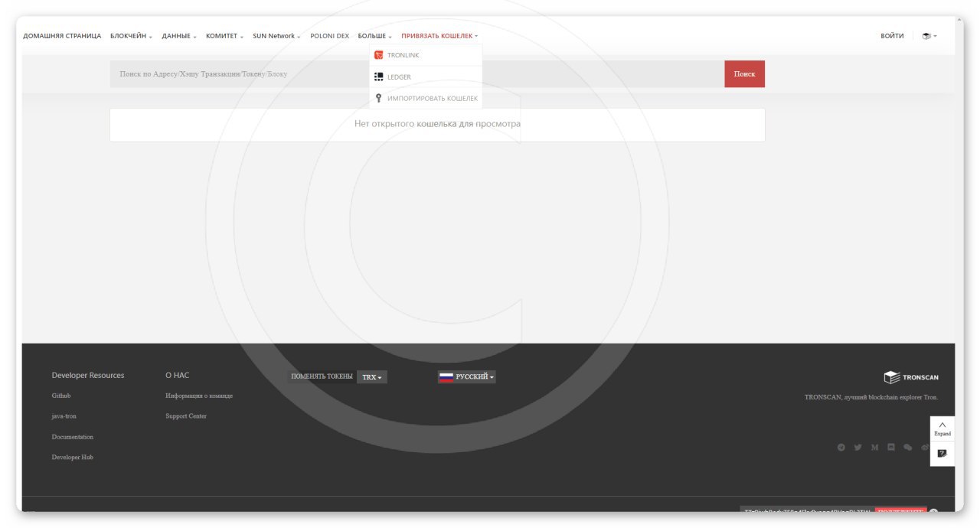
Task: Open Информация о команде link
Action: coord(199,396)
